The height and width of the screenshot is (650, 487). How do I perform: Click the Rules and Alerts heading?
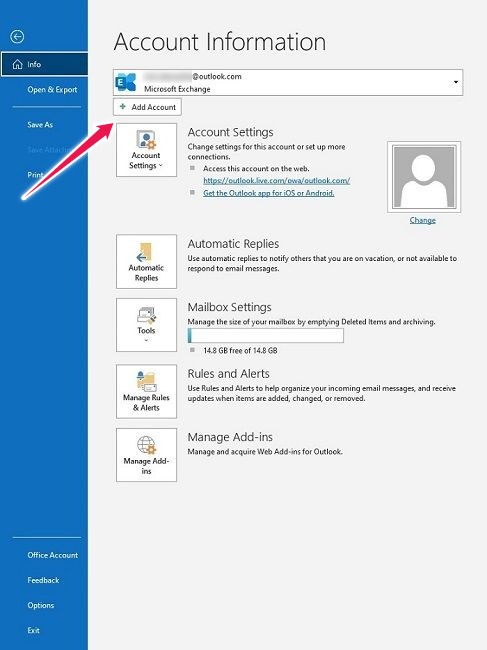(x=228, y=374)
